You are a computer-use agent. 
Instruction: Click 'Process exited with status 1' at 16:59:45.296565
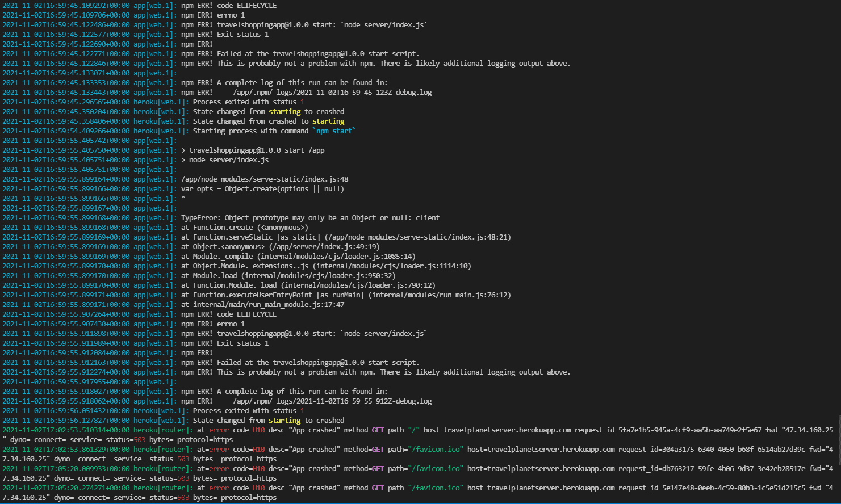tap(153, 102)
